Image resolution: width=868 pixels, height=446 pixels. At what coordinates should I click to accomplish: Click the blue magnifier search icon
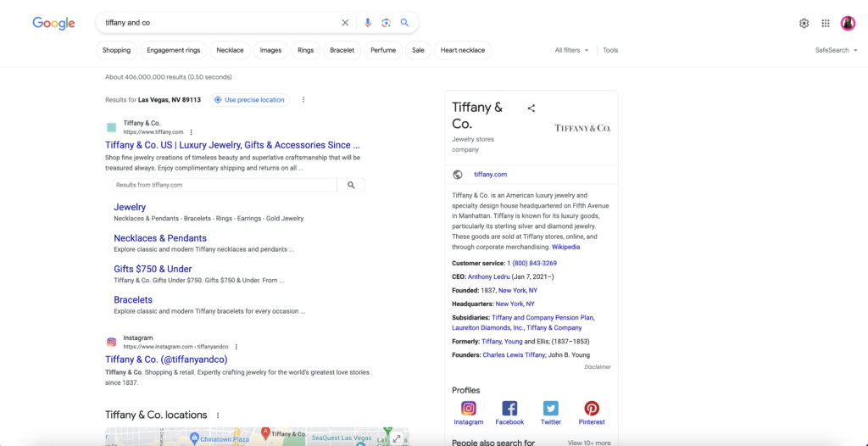coord(404,23)
